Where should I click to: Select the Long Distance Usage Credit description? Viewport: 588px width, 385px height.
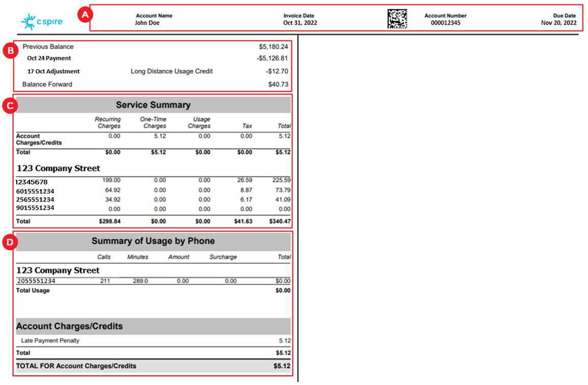click(171, 71)
